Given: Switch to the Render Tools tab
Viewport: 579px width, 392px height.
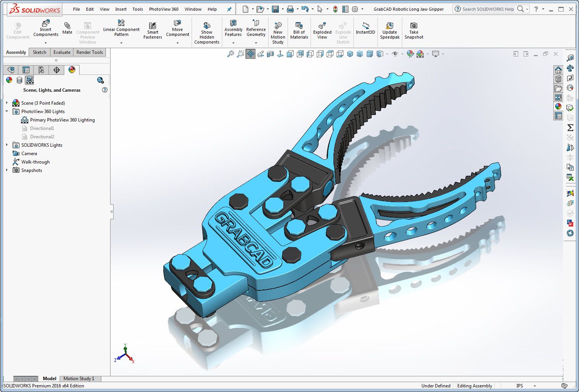Looking at the screenshot, I should point(89,52).
